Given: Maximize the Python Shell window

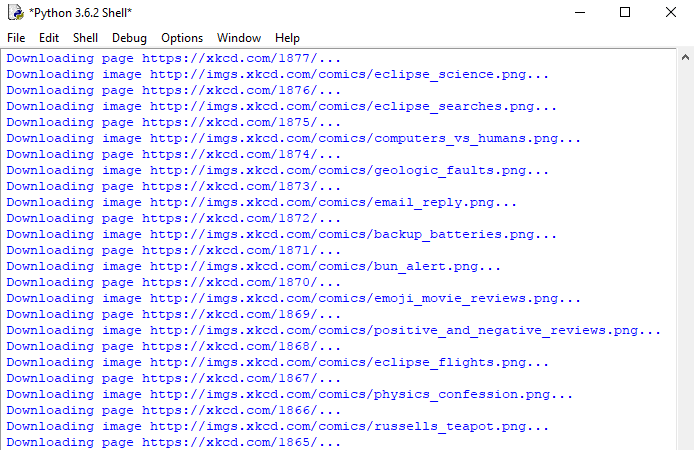Looking at the screenshot, I should click(625, 12).
